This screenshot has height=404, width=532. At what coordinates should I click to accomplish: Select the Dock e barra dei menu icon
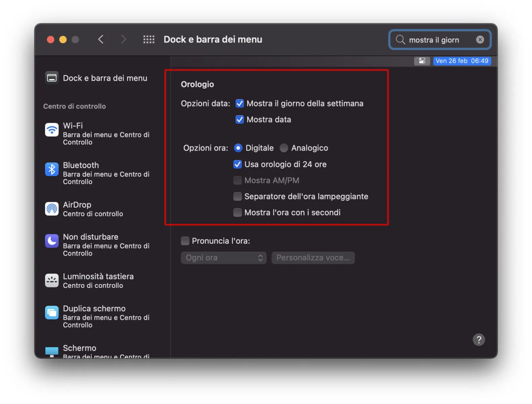click(x=52, y=78)
